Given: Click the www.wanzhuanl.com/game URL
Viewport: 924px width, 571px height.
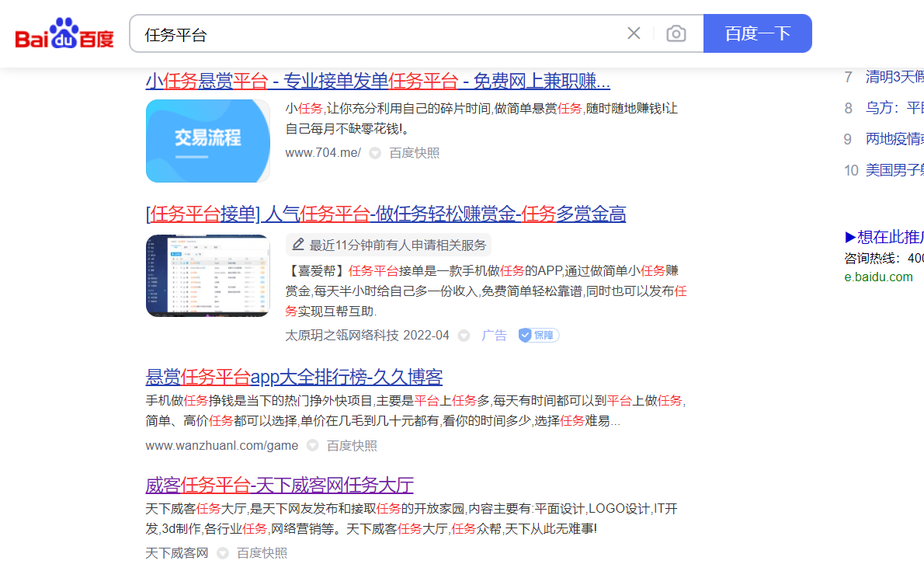Looking at the screenshot, I should click(x=221, y=446).
